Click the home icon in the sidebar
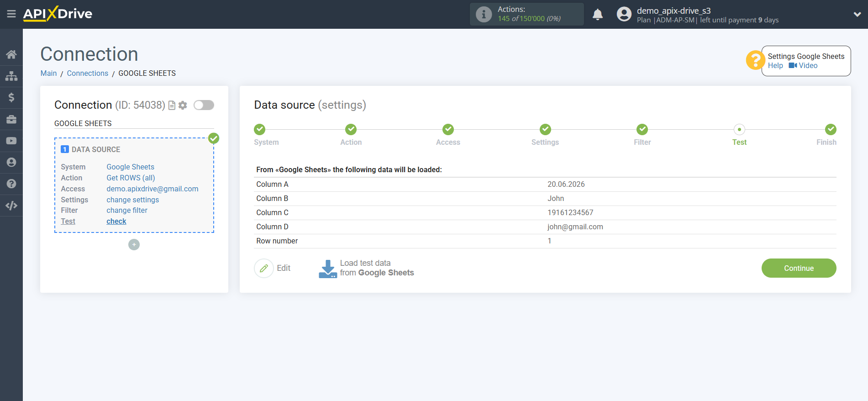 pyautogui.click(x=11, y=54)
